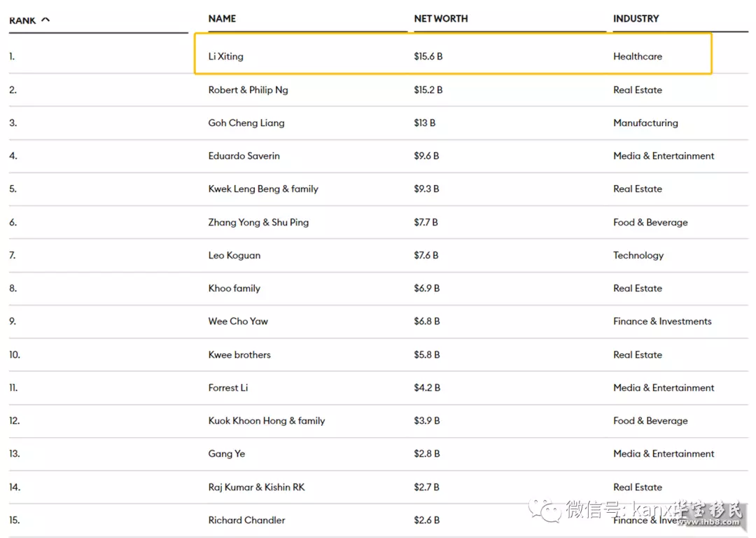Select Real Estate in Kwee brothers row
The image size is (756, 538).
click(638, 354)
